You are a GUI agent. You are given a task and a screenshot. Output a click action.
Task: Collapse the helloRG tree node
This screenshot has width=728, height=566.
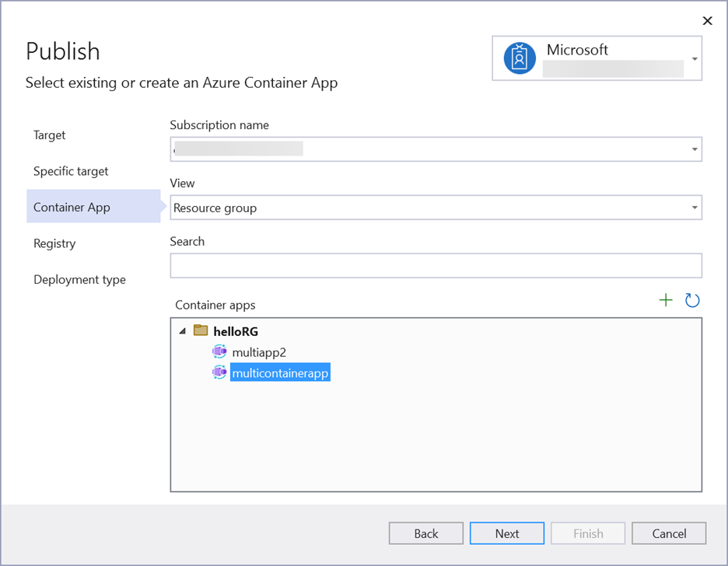click(183, 331)
